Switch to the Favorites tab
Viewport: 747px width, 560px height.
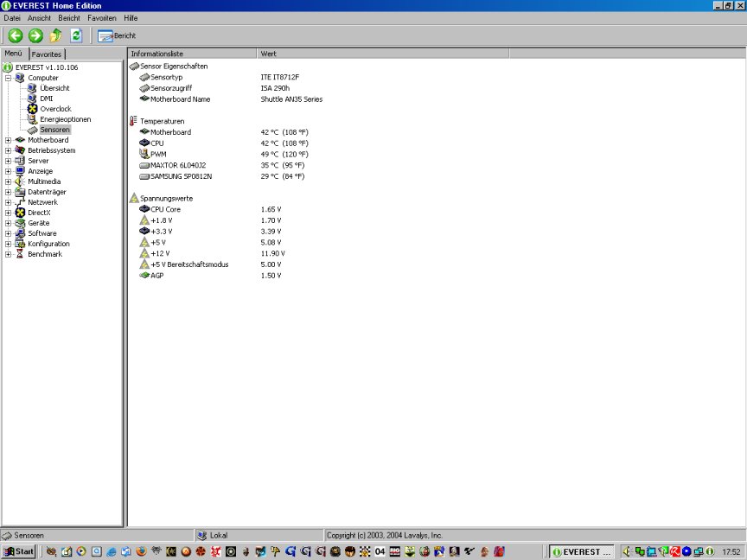point(47,54)
